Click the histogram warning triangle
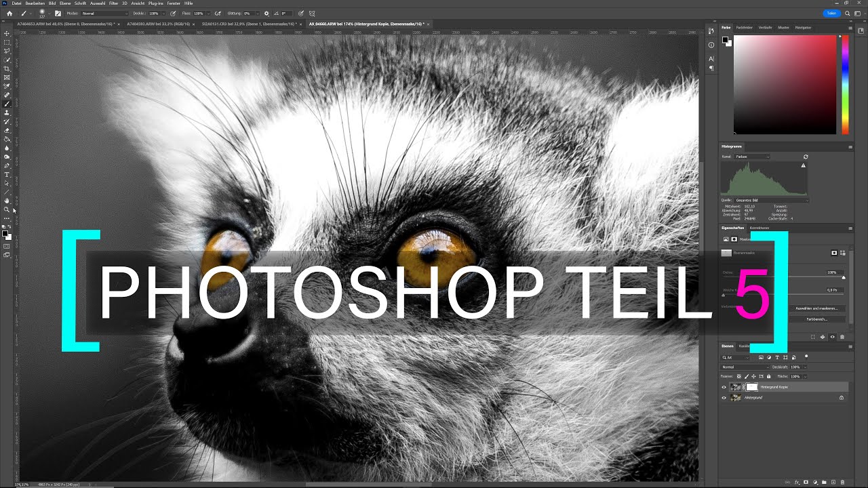868x488 pixels. 804,165
